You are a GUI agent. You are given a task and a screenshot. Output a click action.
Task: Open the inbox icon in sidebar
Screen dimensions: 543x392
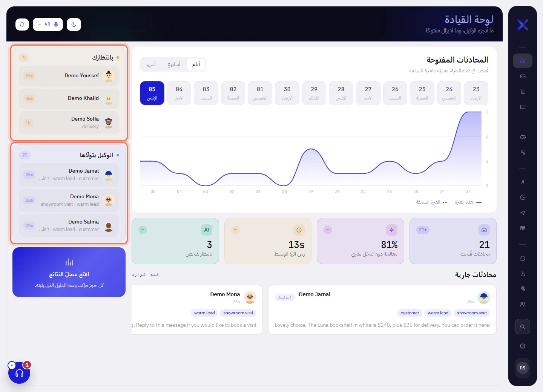[x=523, y=76]
